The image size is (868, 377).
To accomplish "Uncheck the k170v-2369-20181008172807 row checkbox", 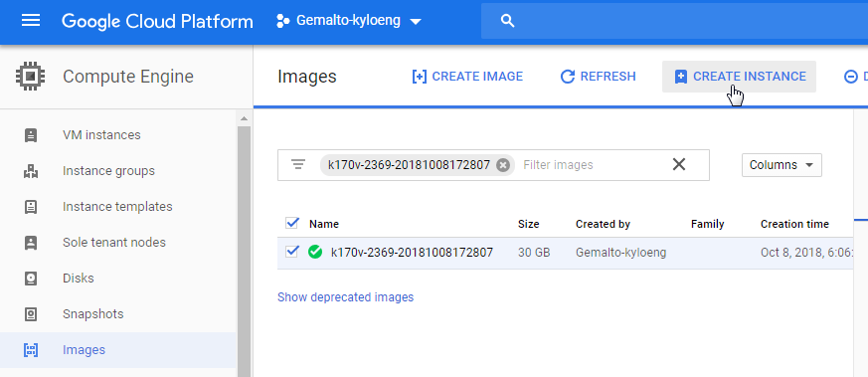I will 291,252.
